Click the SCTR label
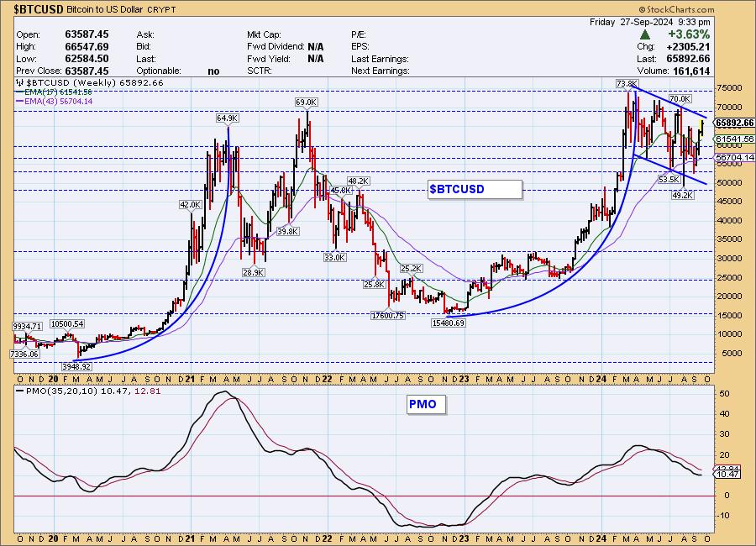Image resolution: width=756 pixels, height=546 pixels. (260, 71)
